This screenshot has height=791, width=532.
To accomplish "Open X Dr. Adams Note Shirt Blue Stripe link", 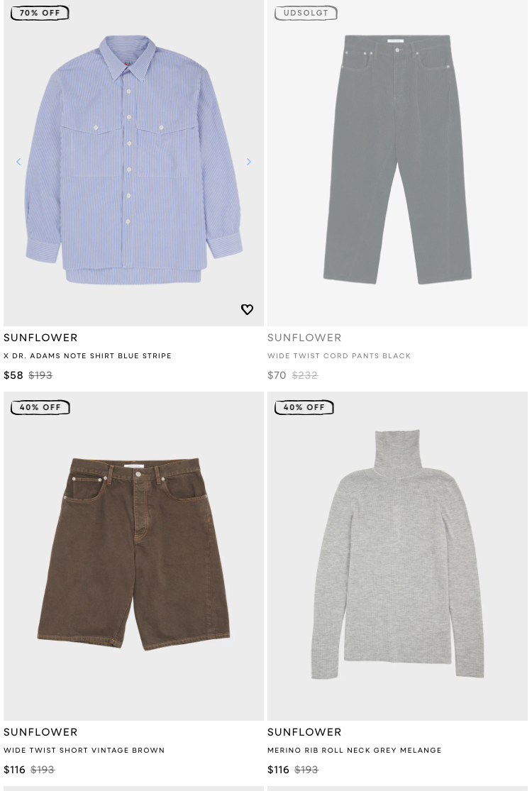I will tap(88, 355).
